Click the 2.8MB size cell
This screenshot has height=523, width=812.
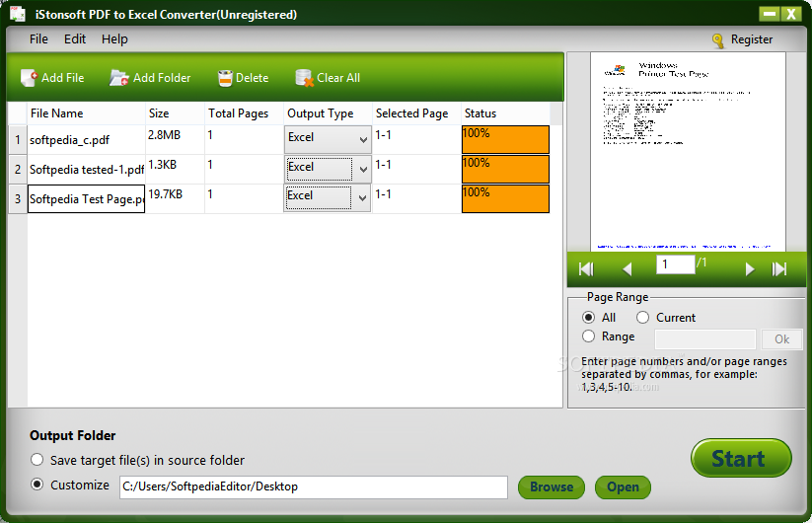coord(175,140)
